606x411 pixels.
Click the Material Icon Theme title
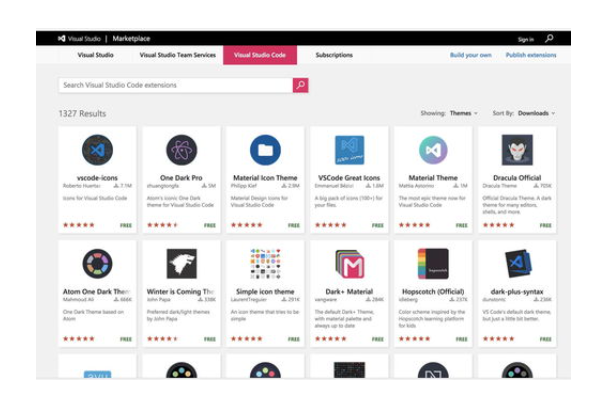pyautogui.click(x=265, y=178)
